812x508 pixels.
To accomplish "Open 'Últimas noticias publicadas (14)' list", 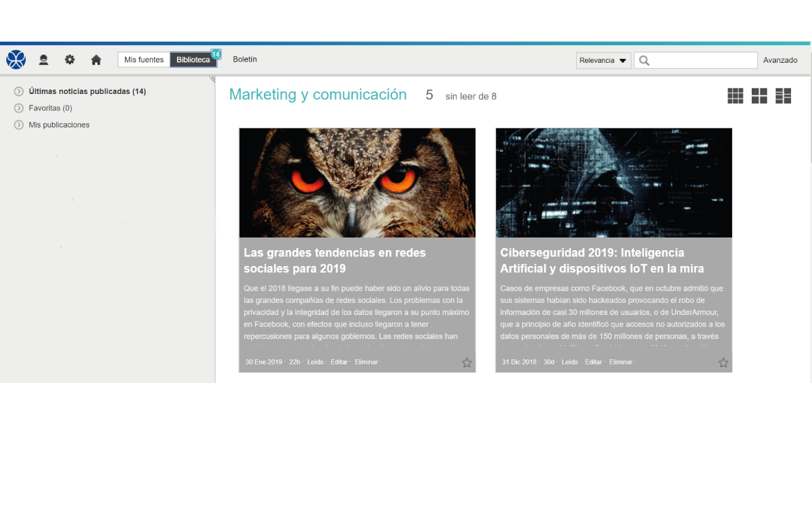I will (88, 91).
